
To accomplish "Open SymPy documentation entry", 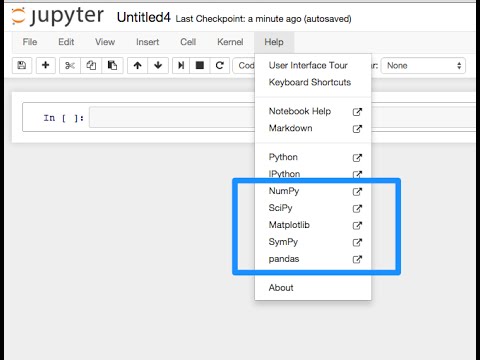I will 313,242.
